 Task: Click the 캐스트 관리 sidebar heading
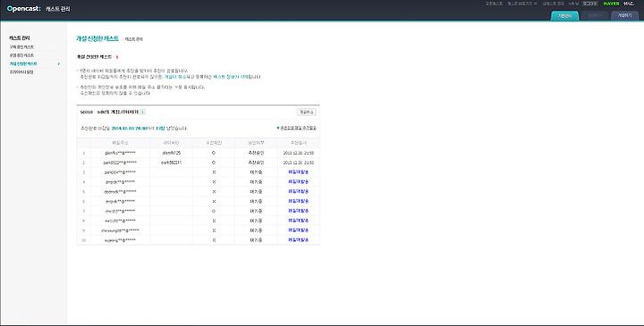(x=20, y=38)
